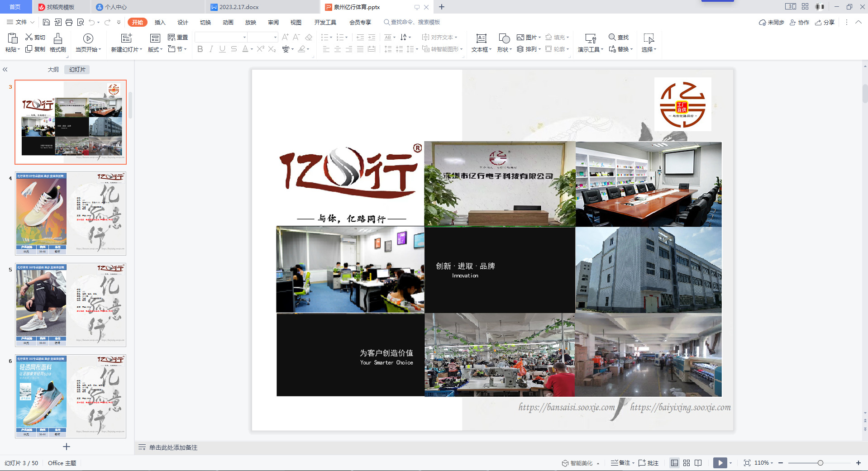Click the decrease indent icon
Image resolution: width=868 pixels, height=471 pixels.
click(x=360, y=37)
